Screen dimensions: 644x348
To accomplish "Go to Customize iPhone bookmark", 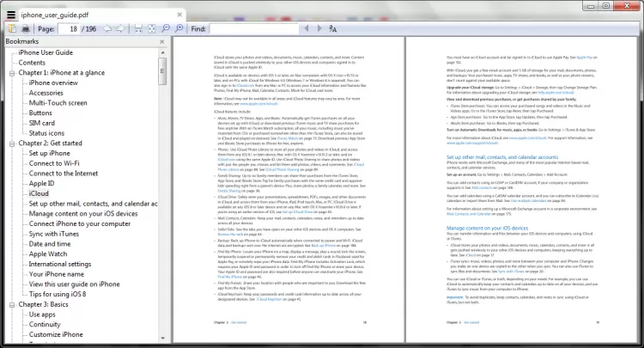I will (x=56, y=334).
